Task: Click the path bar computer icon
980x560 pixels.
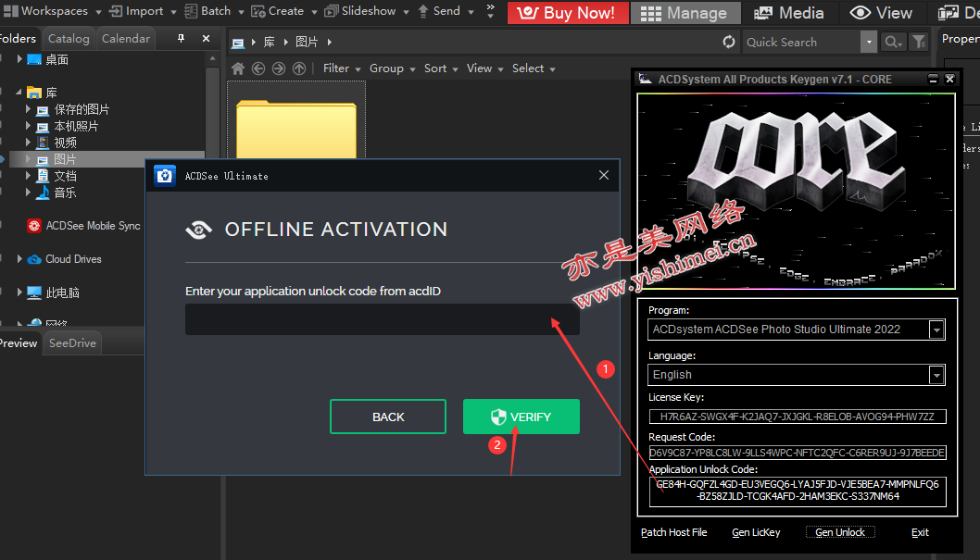Action: coord(238,43)
